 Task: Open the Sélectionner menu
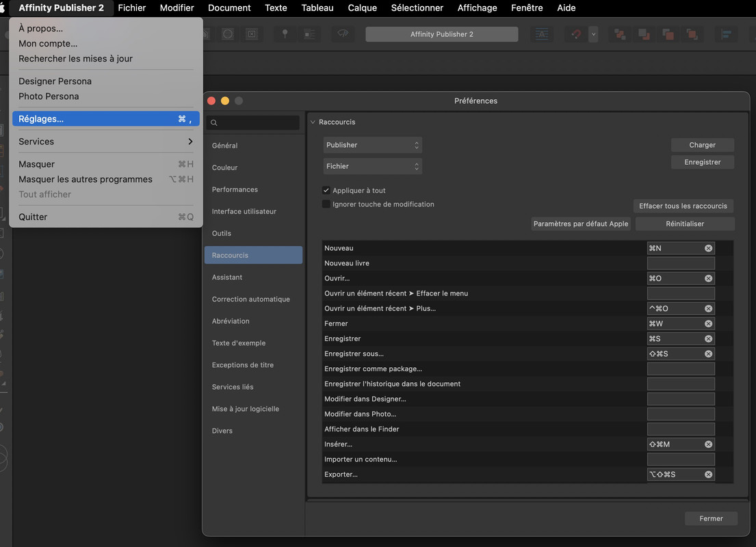point(417,8)
